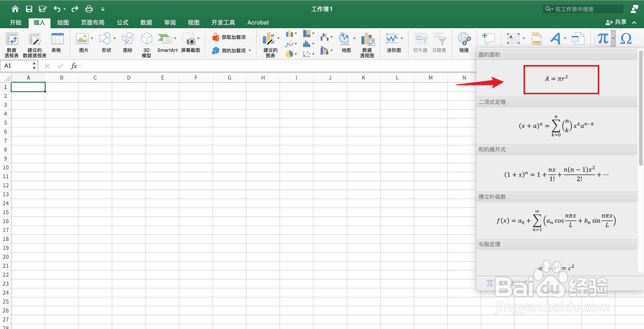Open the 地图 chart tool

coord(346,42)
